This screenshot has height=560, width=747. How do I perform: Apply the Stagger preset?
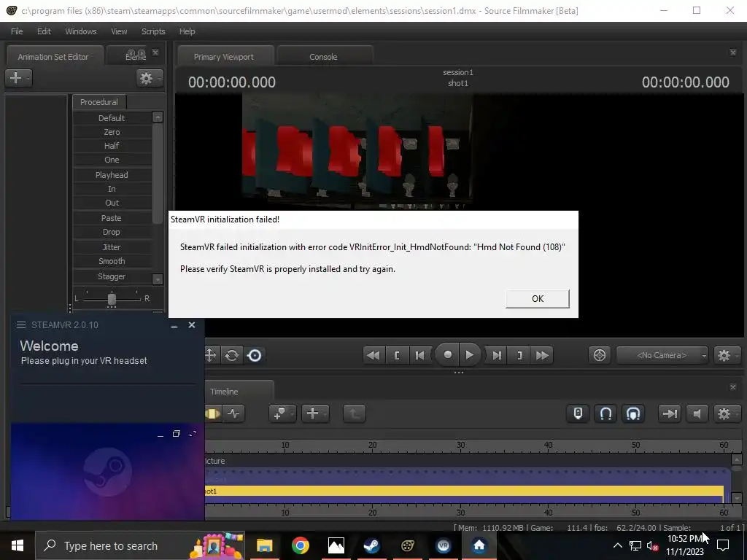[x=112, y=276]
